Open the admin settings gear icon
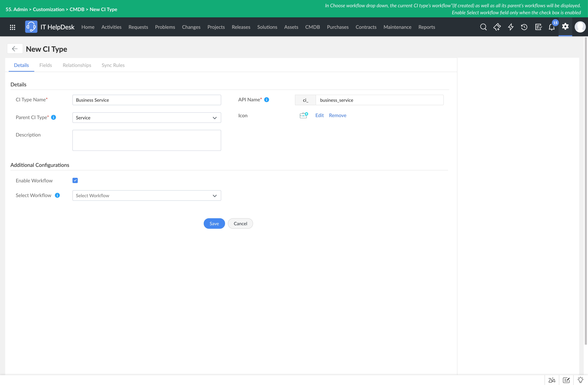This screenshot has width=588, height=385. tap(565, 26)
